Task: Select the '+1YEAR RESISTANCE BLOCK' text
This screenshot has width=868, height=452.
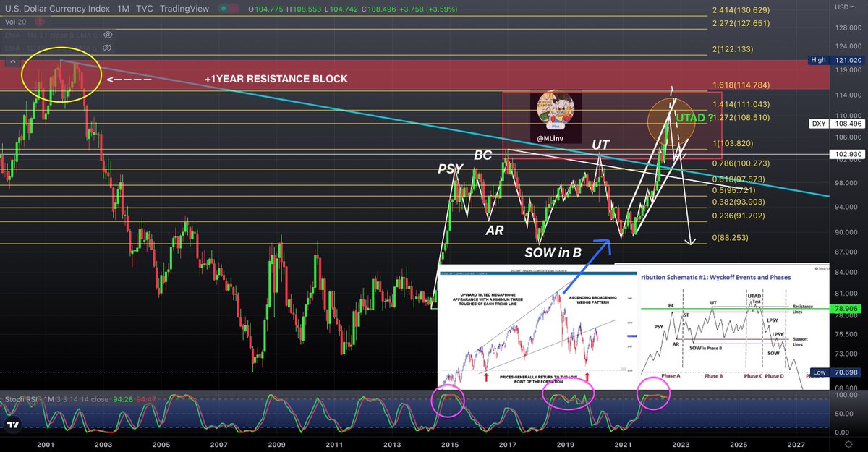Action: click(x=276, y=79)
